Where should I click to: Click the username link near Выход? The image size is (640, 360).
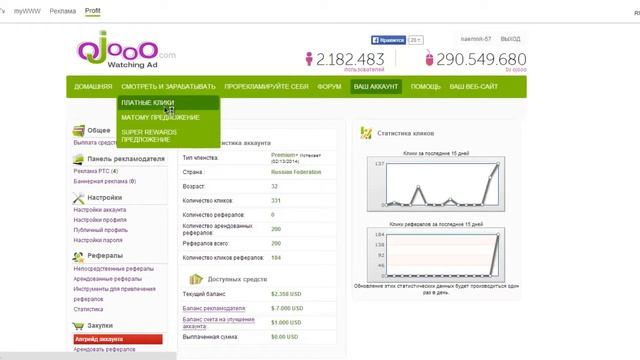(x=476, y=39)
